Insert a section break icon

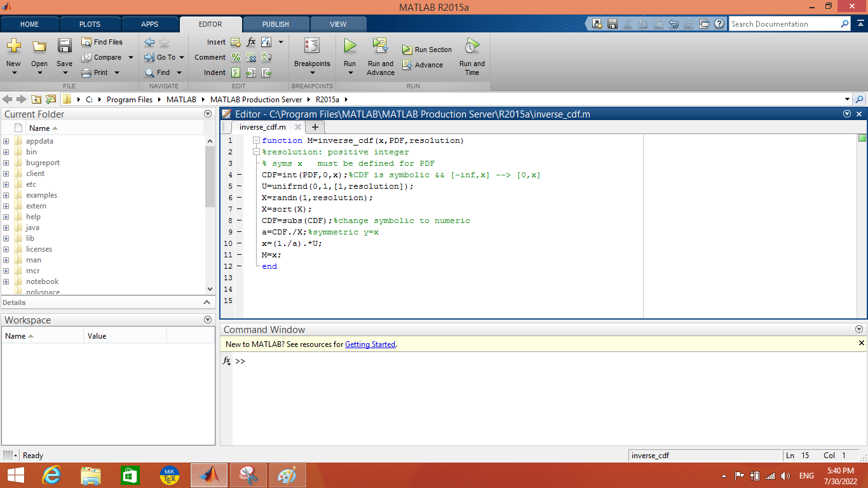[236, 43]
